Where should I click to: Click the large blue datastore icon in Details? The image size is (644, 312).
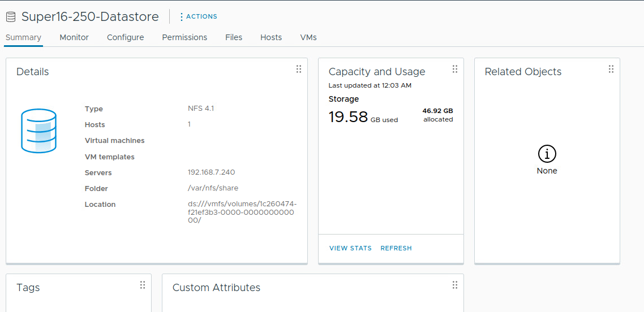(x=38, y=131)
